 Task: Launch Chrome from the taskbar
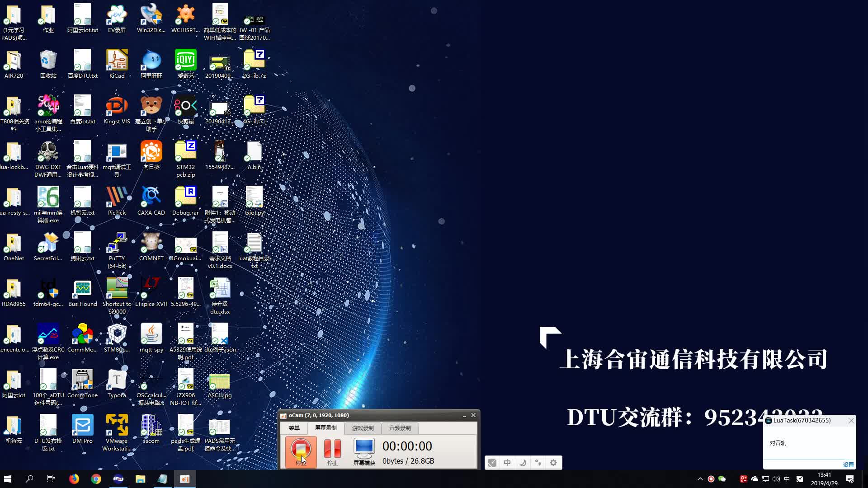(x=96, y=479)
